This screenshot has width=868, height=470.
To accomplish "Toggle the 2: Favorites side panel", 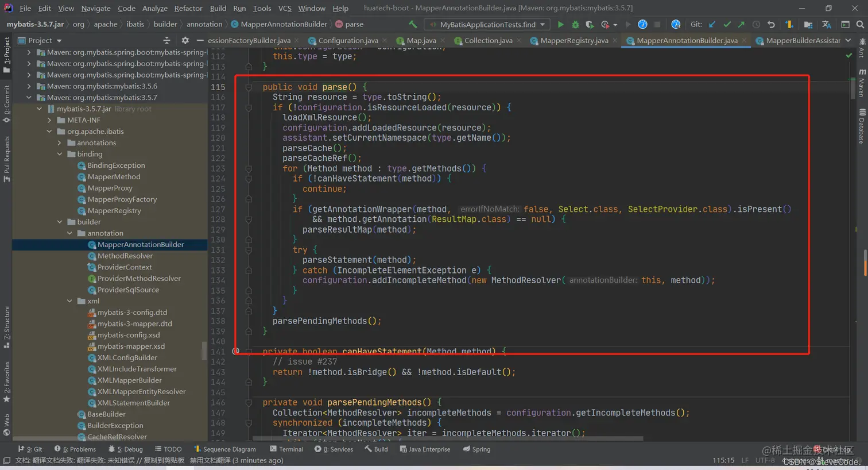I will click(x=6, y=382).
